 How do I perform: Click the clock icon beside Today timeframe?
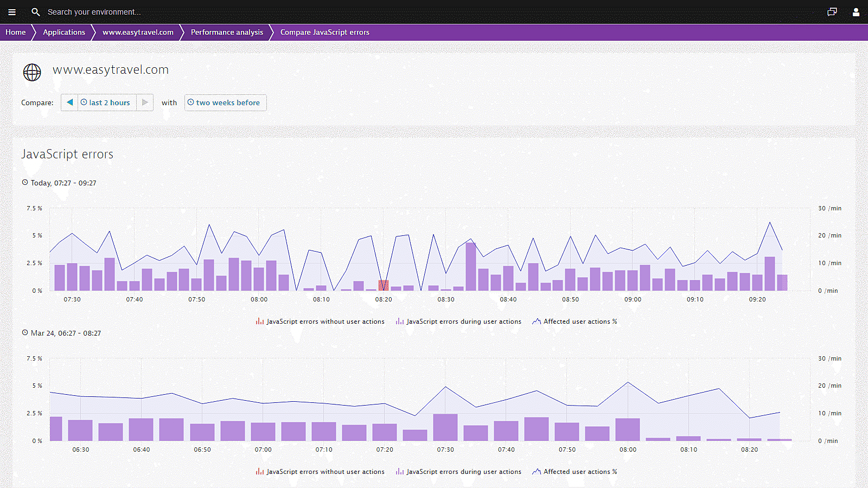[25, 183]
